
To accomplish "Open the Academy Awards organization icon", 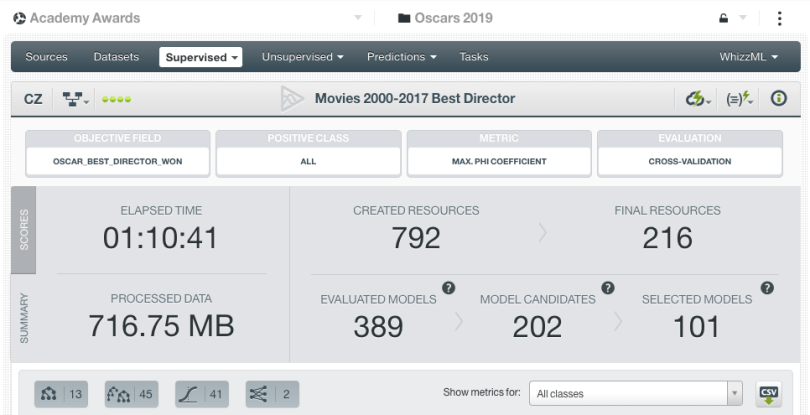I will [19, 18].
